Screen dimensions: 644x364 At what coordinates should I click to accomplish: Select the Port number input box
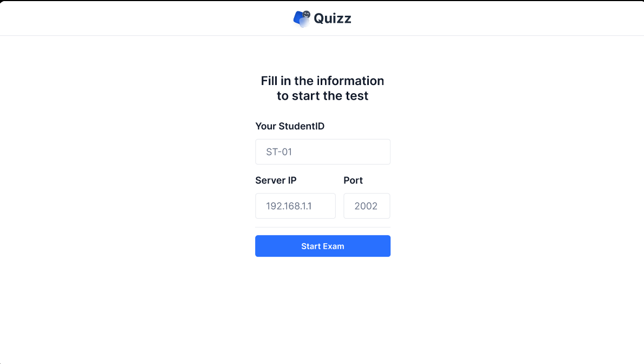point(367,206)
